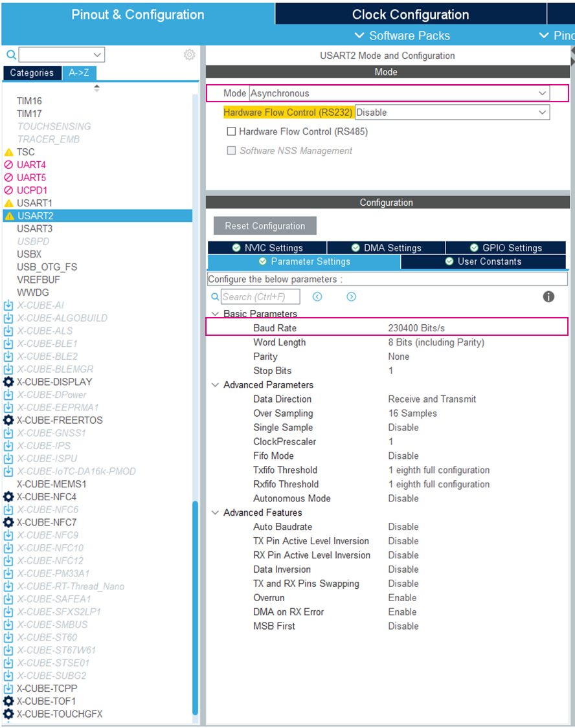The image size is (575, 728).
Task: Collapse the Advanced Features section
Action: coord(215,513)
